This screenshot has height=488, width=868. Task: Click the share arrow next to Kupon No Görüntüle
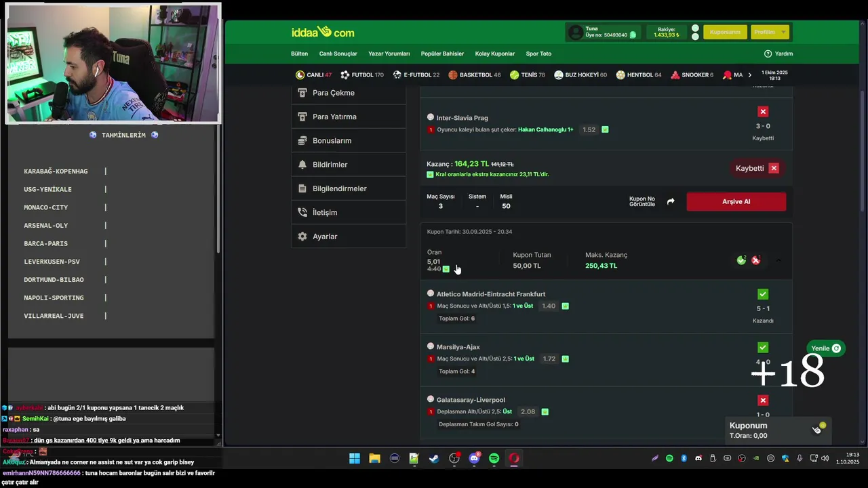pyautogui.click(x=671, y=201)
